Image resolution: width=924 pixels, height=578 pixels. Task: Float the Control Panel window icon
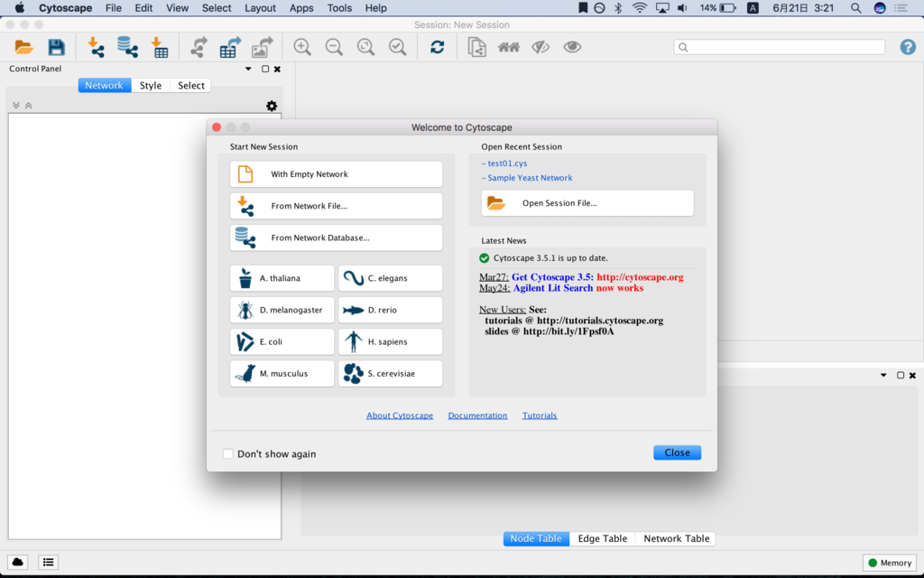point(265,69)
